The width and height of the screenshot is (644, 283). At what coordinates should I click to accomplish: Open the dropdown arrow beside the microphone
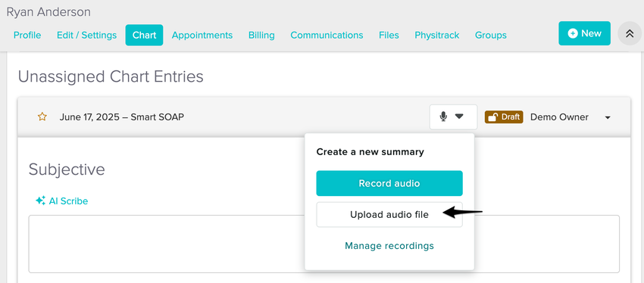(460, 117)
